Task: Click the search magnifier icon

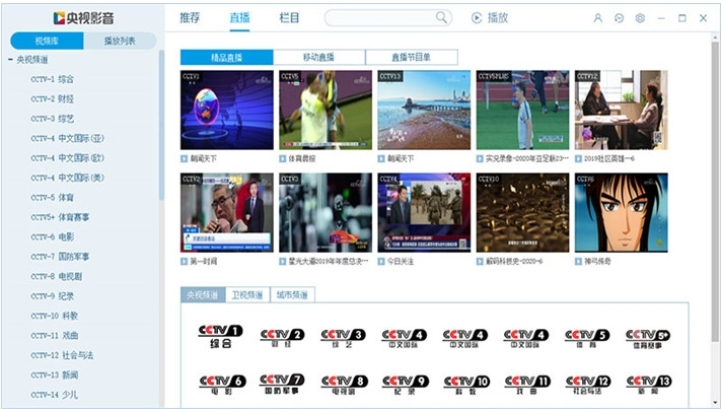Action: 441,18
